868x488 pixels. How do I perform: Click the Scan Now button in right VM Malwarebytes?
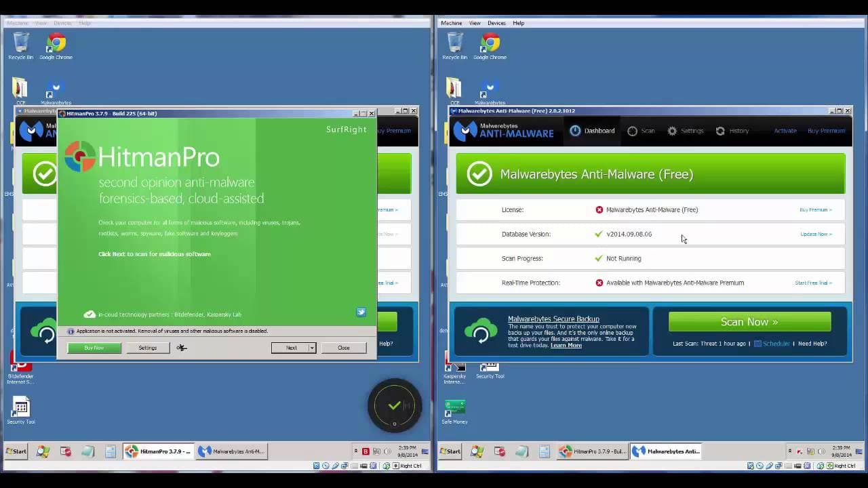point(749,322)
